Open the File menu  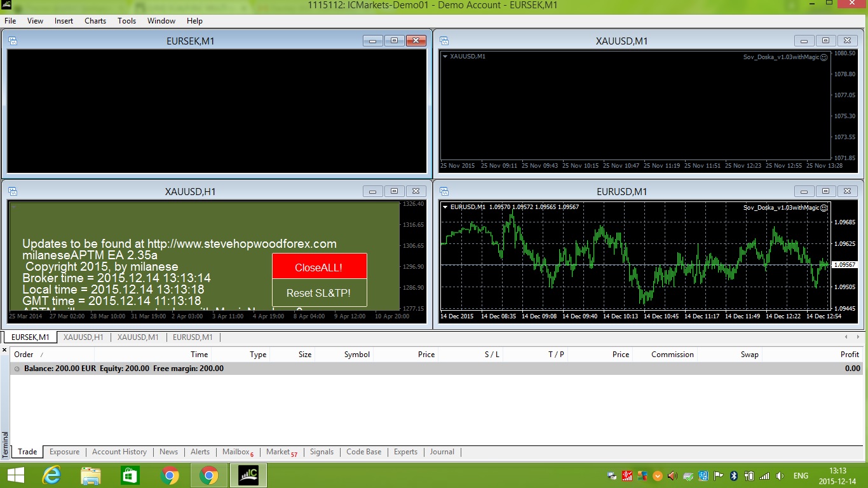pos(10,21)
